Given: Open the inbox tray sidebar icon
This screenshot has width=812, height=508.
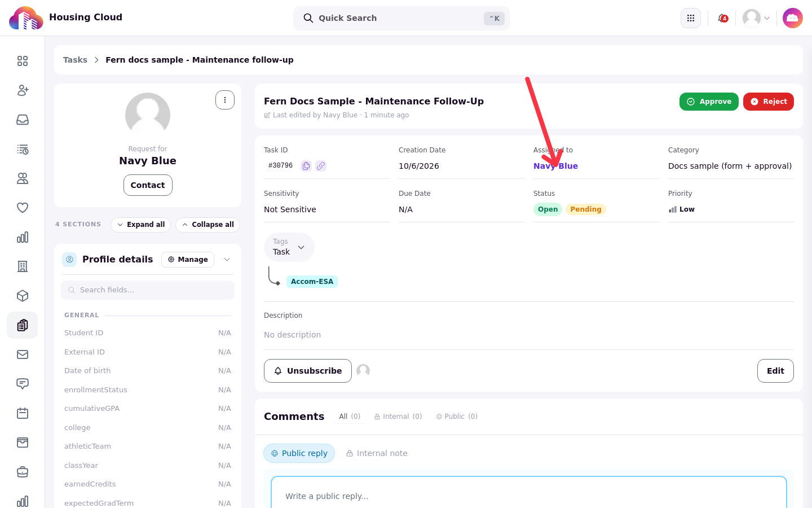Looking at the screenshot, I should pyautogui.click(x=23, y=120).
